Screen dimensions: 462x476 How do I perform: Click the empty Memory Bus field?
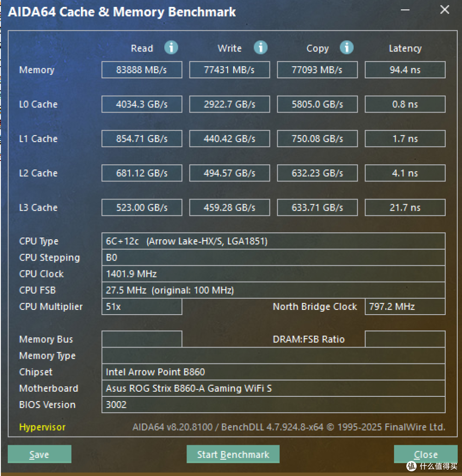[x=142, y=339]
